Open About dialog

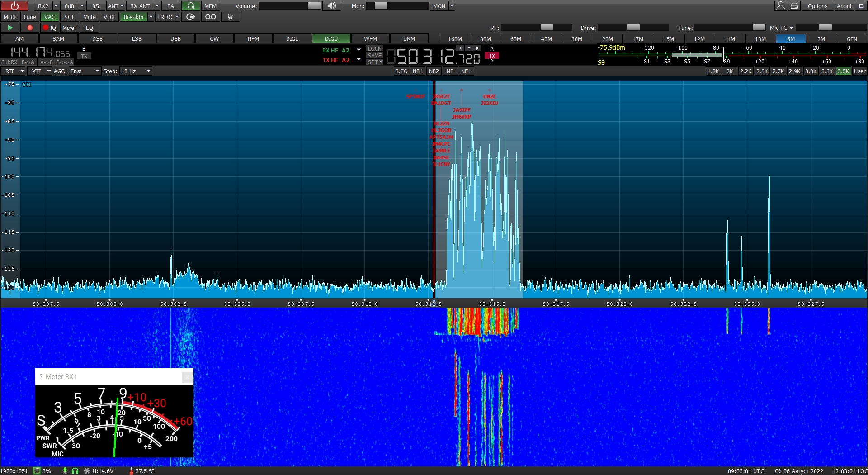[x=844, y=6]
